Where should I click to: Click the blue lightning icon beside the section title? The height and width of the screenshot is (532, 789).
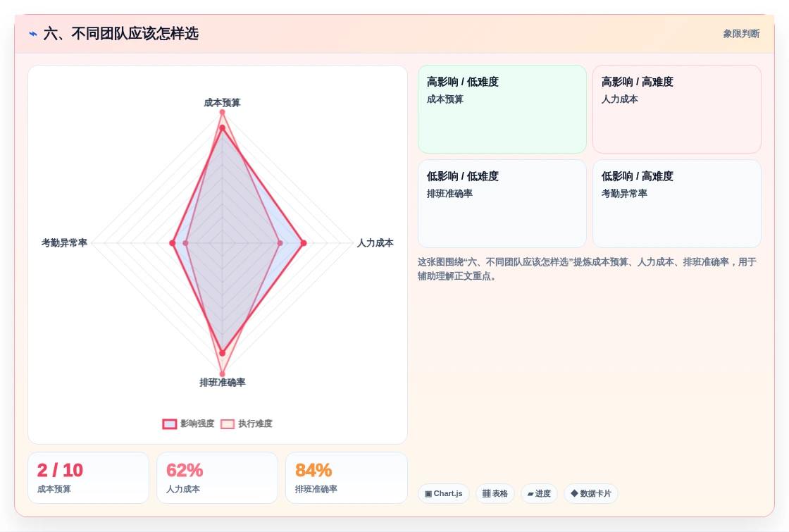(x=33, y=34)
